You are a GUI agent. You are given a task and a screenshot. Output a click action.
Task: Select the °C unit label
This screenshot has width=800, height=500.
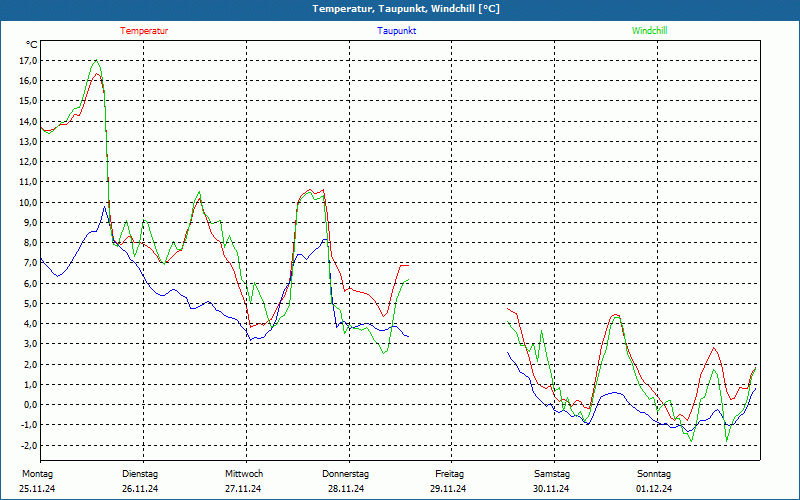point(32,45)
